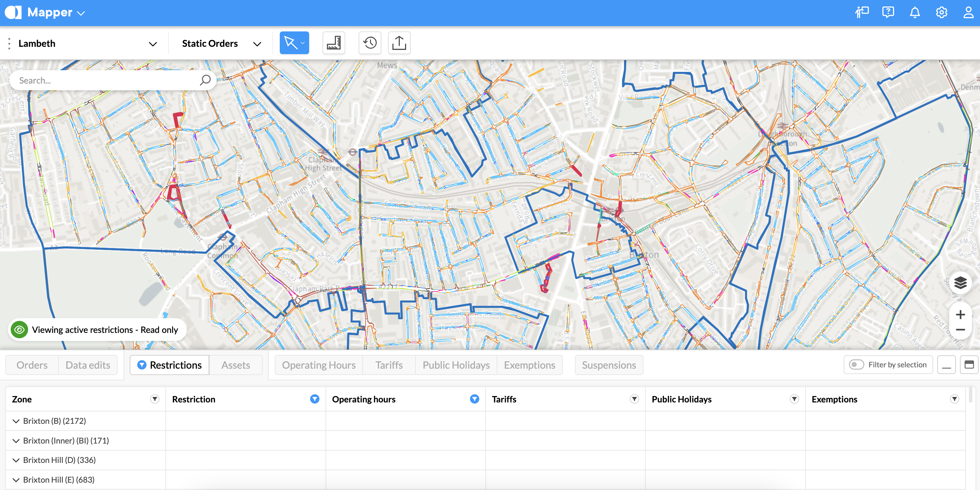The width and height of the screenshot is (980, 490).
Task: Minimize the bottom table panel
Action: point(946,365)
